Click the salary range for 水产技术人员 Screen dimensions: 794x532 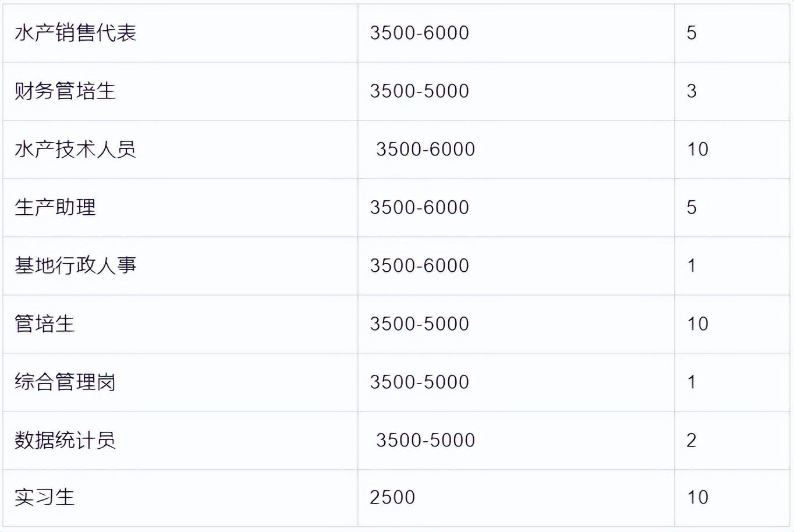(426, 150)
